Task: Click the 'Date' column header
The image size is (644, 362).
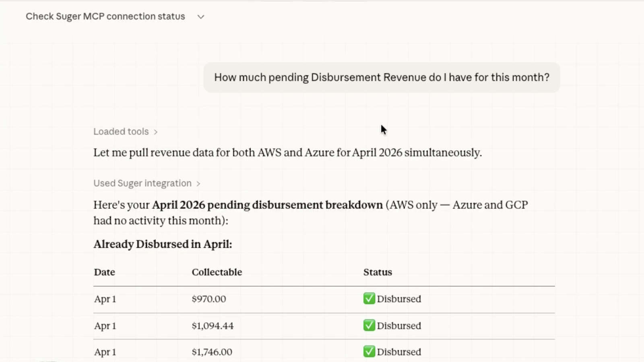Action: (105, 272)
